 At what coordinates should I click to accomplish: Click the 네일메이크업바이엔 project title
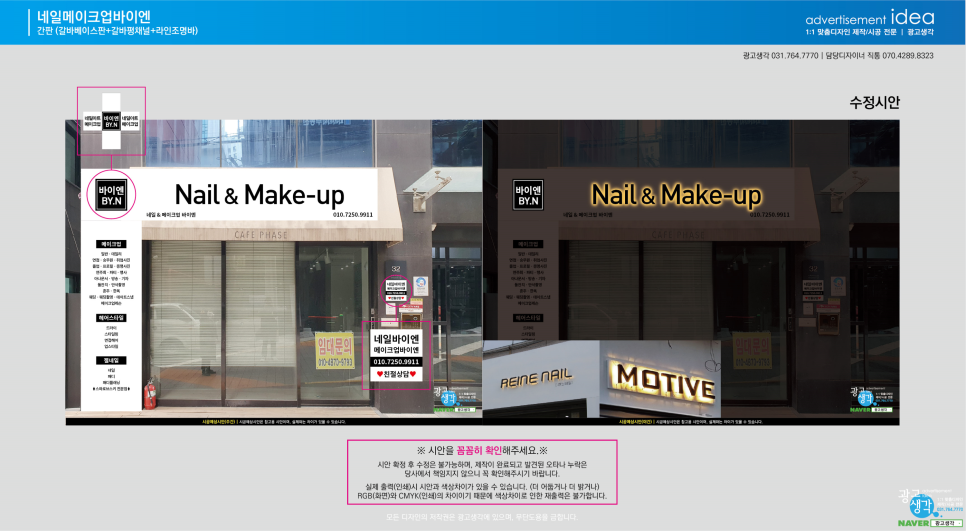[93, 15]
